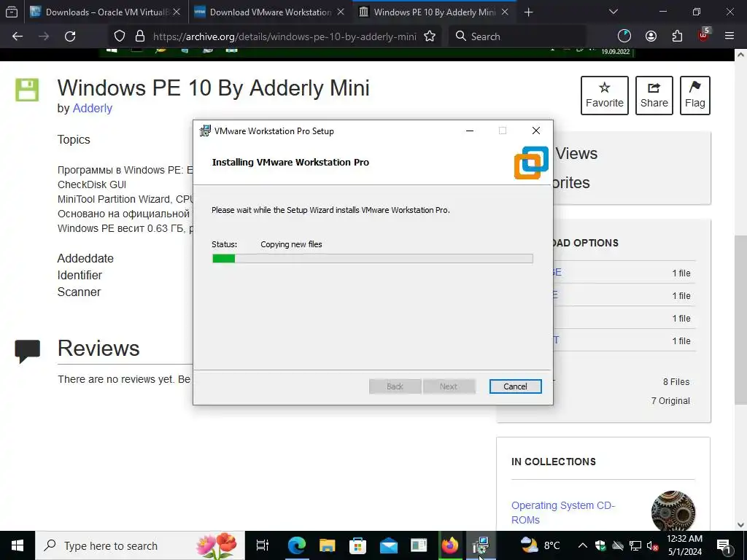Launch Microsoft Edge from taskbar
Image resolution: width=747 pixels, height=560 pixels.
pyautogui.click(x=296, y=545)
